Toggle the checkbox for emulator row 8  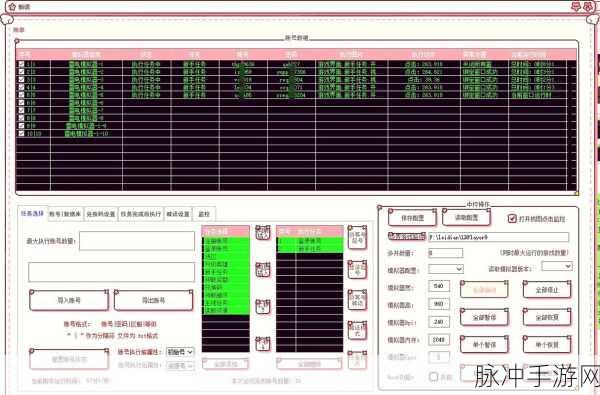pos(21,118)
